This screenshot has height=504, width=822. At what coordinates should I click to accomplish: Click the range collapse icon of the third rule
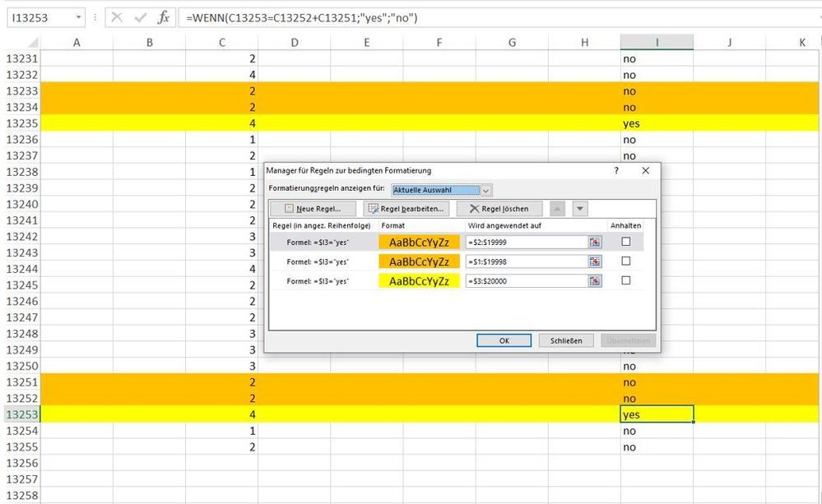point(594,280)
